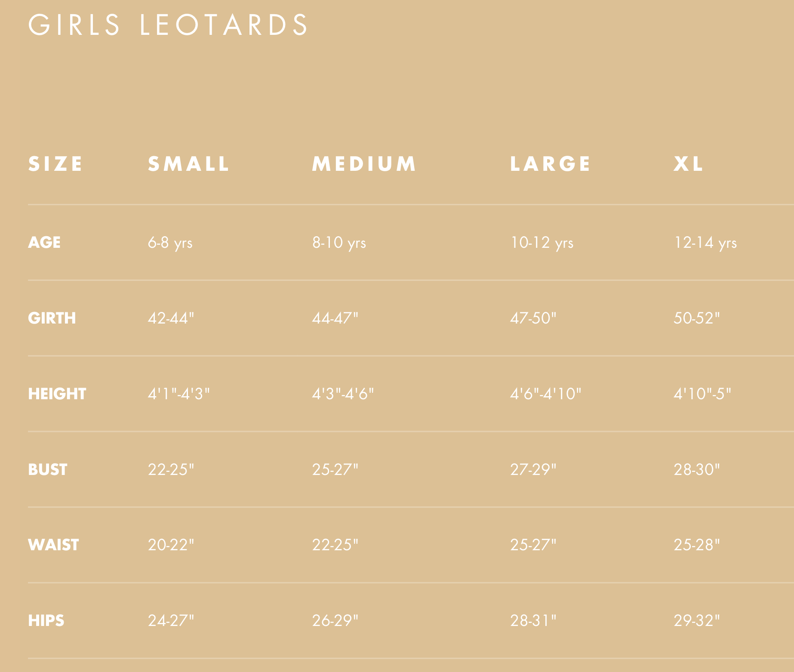Click the 12-14 yrs XL age cell
The image size is (794, 672).
coord(705,243)
